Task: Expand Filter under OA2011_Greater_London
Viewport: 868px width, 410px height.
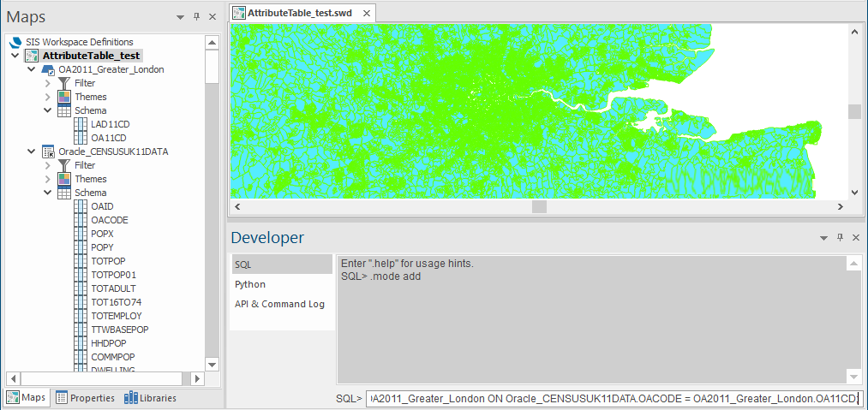Action: pyautogui.click(x=48, y=84)
